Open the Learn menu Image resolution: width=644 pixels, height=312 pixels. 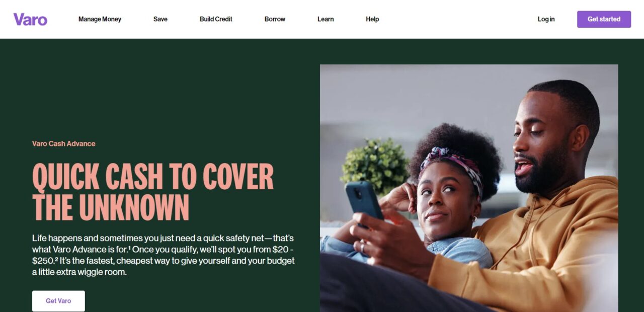click(x=326, y=19)
